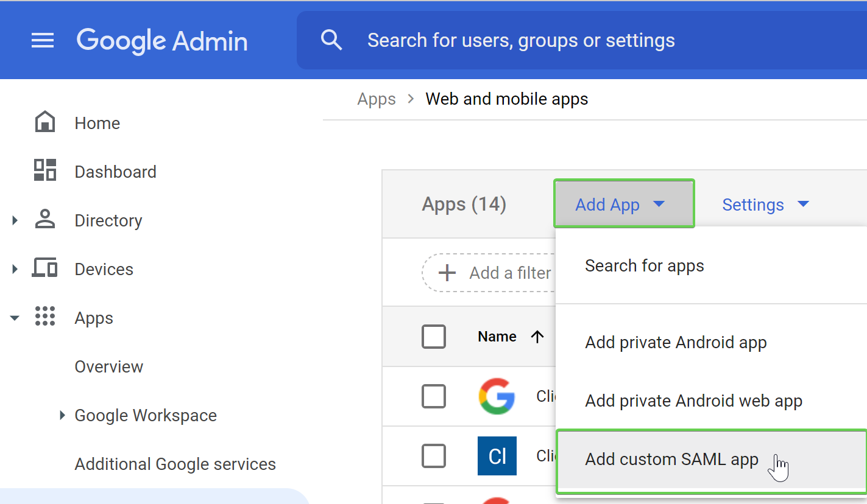Click the search magnifier icon
This screenshot has width=867, height=504.
click(331, 40)
